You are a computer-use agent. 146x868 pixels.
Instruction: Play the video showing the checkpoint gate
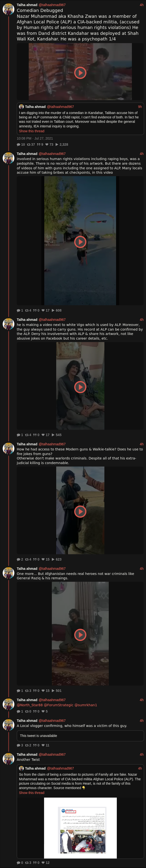coord(80,242)
